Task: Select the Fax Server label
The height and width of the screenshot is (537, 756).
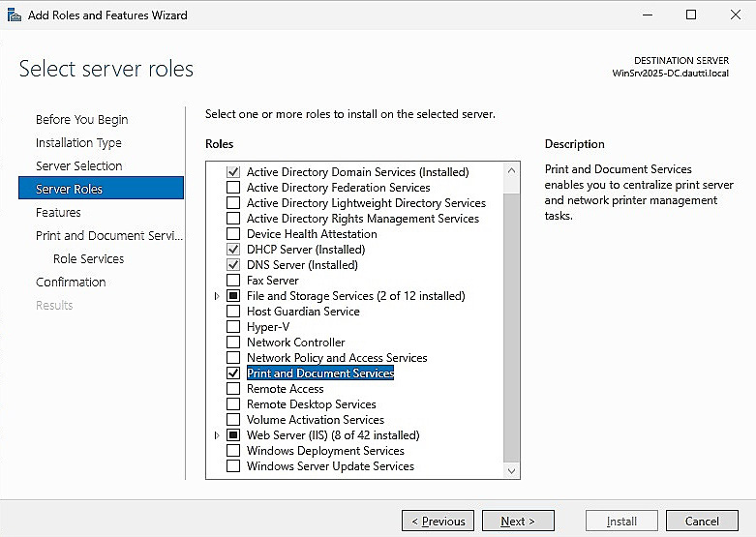Action: (x=273, y=280)
